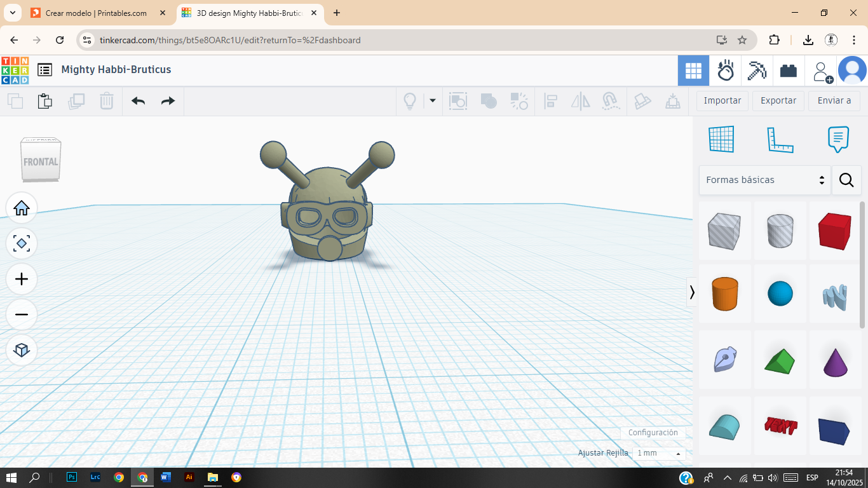Image resolution: width=868 pixels, height=488 pixels.
Task: Open the Notes tool
Action: (x=838, y=140)
